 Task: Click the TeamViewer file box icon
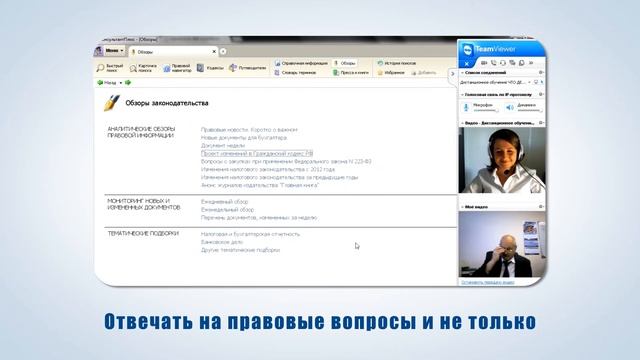click(522, 63)
